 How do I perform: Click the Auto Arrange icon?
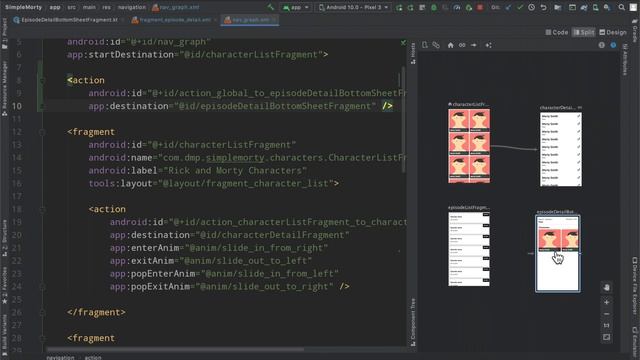click(x=489, y=45)
